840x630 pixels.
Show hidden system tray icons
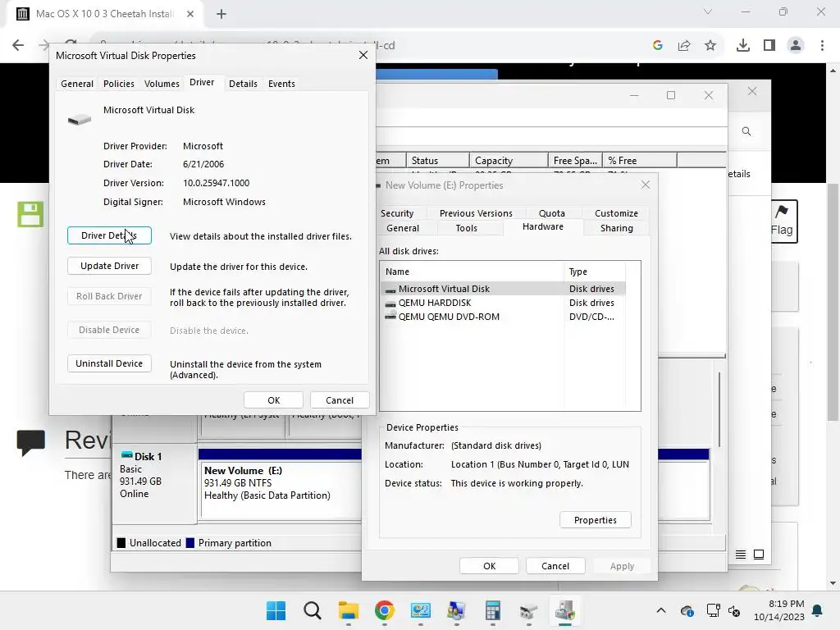pyautogui.click(x=661, y=610)
